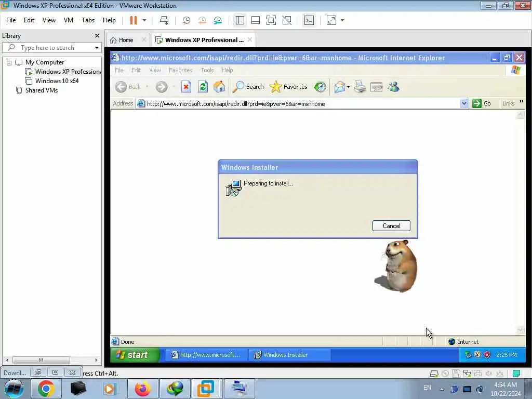The width and height of the screenshot is (532, 399).
Task: Select Windows Installer XP taskbar button
Action: (289, 355)
